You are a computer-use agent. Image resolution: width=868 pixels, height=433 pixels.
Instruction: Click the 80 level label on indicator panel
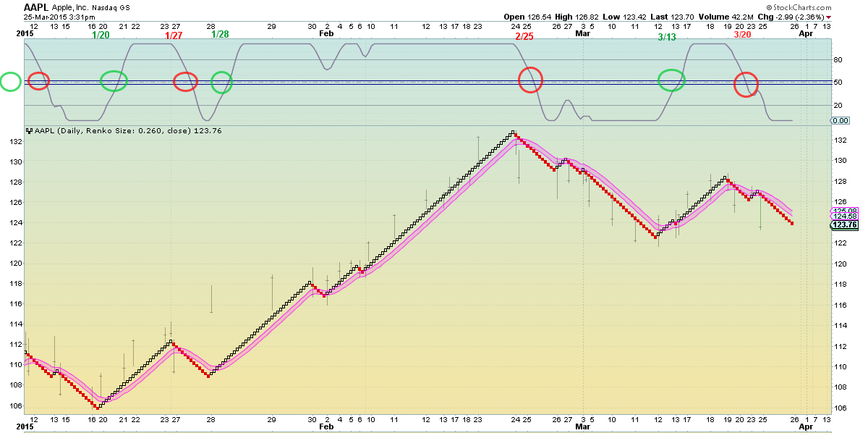coord(838,59)
